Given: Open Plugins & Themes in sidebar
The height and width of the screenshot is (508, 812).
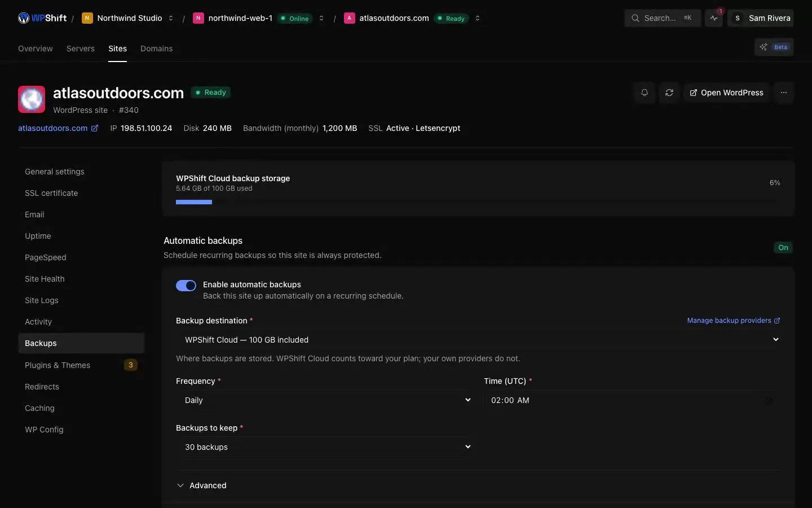Looking at the screenshot, I should click(x=81, y=365).
